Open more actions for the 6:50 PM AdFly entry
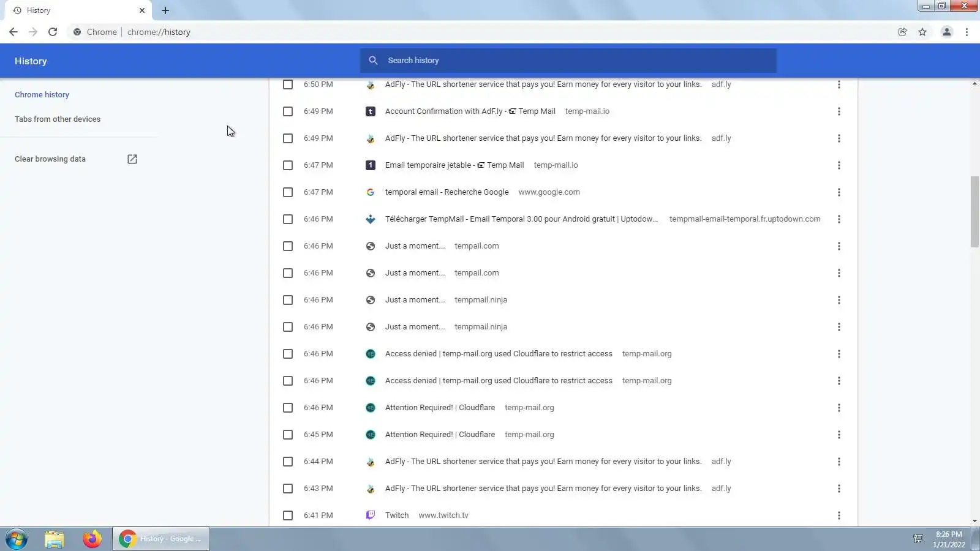This screenshot has width=980, height=551. 839,84
